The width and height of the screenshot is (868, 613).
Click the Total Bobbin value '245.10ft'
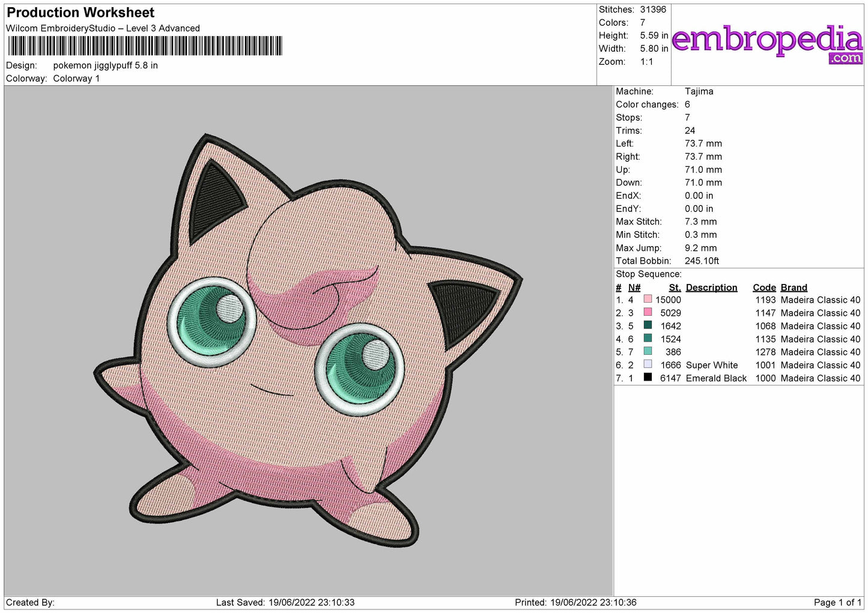pyautogui.click(x=702, y=261)
